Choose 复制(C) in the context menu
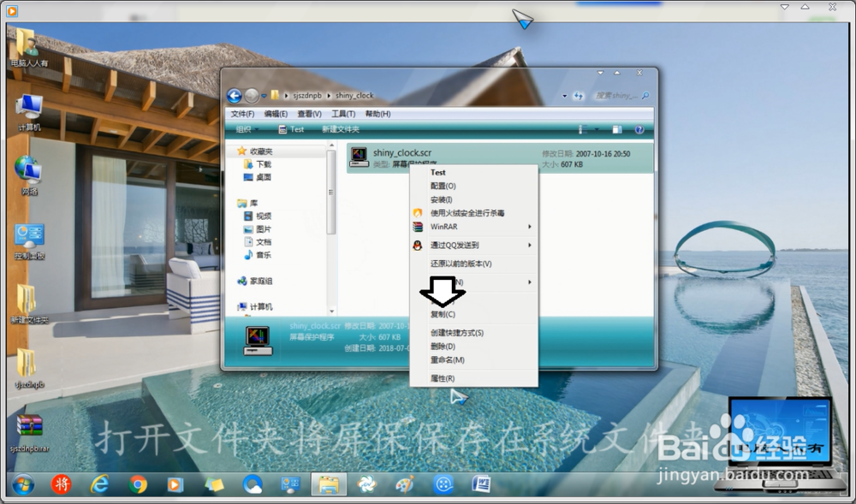The height and width of the screenshot is (504, 856). (474, 314)
